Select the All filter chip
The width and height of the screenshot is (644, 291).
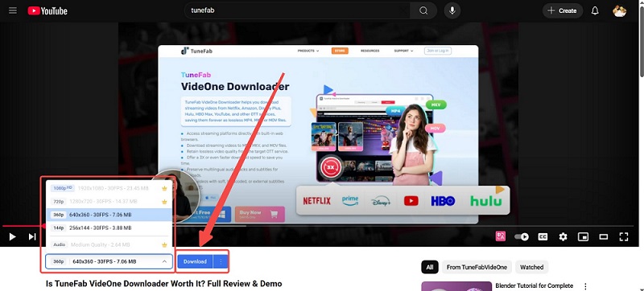(430, 267)
